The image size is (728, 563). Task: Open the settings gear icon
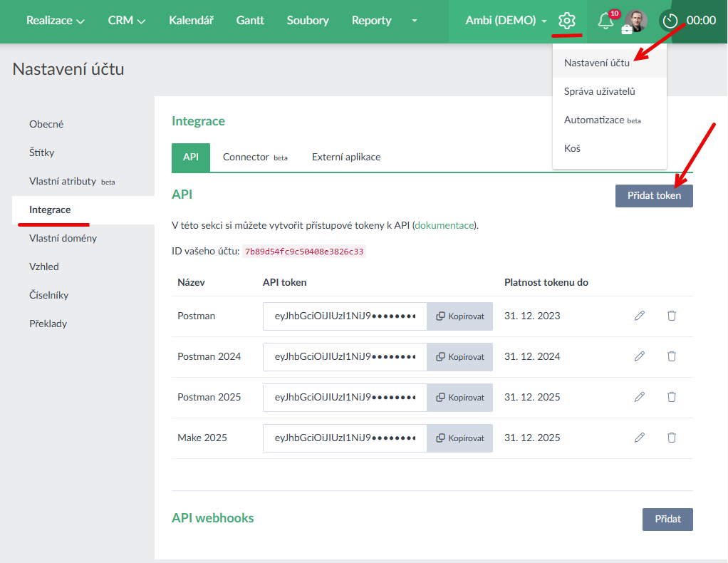(566, 21)
